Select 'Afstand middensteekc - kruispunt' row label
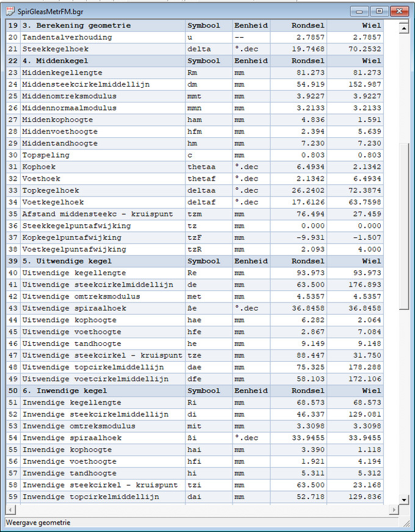The height and width of the screenshot is (532, 415). pyautogui.click(x=98, y=214)
